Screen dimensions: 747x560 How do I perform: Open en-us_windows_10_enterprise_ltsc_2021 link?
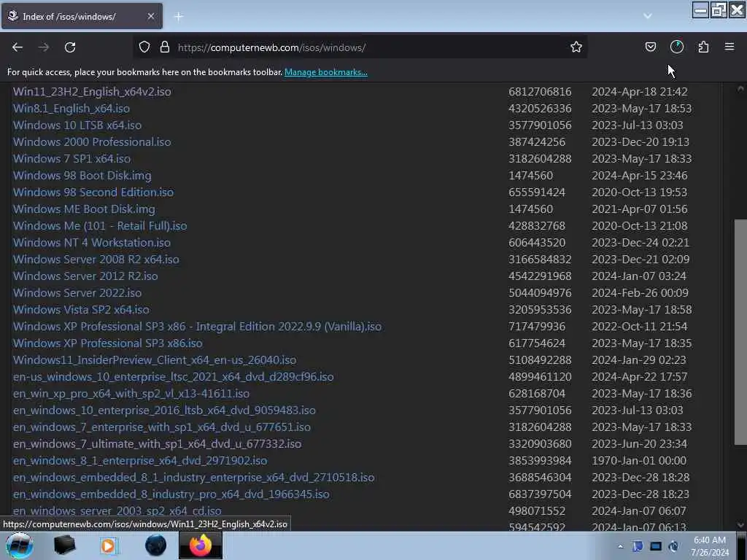[174, 376]
